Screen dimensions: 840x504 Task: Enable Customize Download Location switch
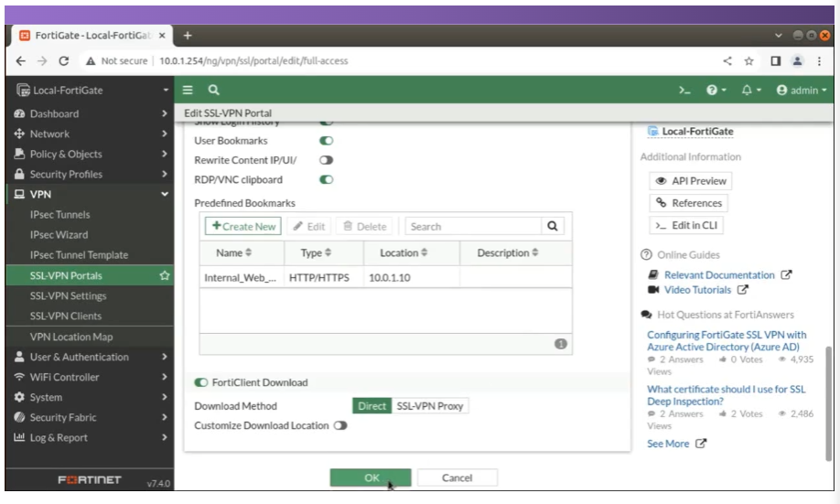click(340, 425)
